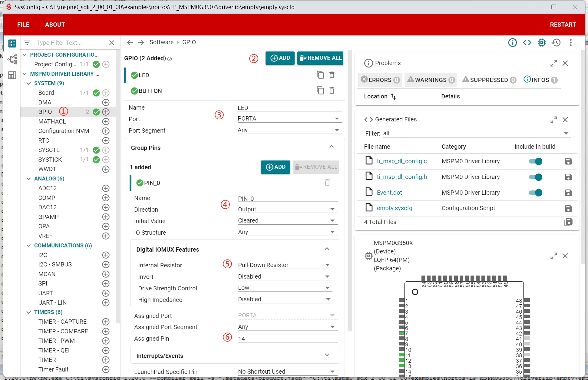Open the Internal Resistor dropdown
This screenshot has height=380, width=588.
pos(284,265)
